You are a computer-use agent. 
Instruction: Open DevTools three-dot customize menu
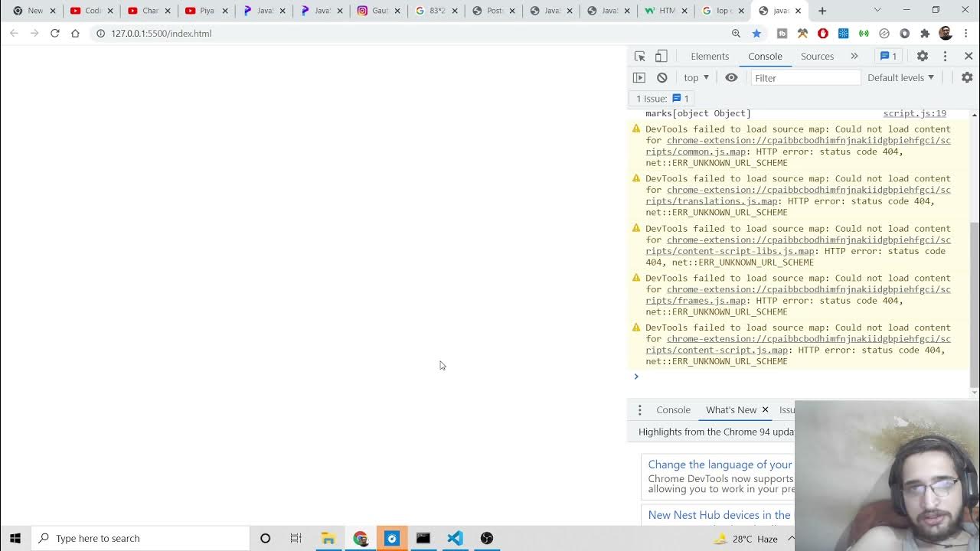tap(945, 56)
